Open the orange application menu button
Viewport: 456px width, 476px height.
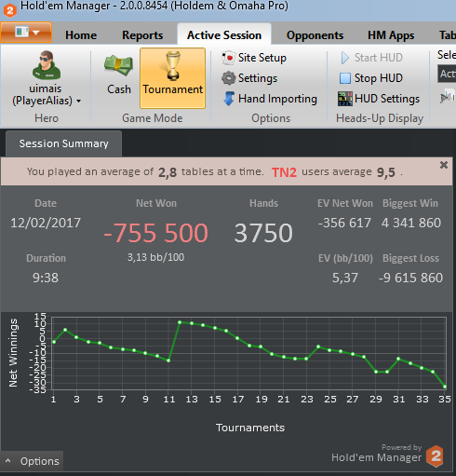click(26, 32)
